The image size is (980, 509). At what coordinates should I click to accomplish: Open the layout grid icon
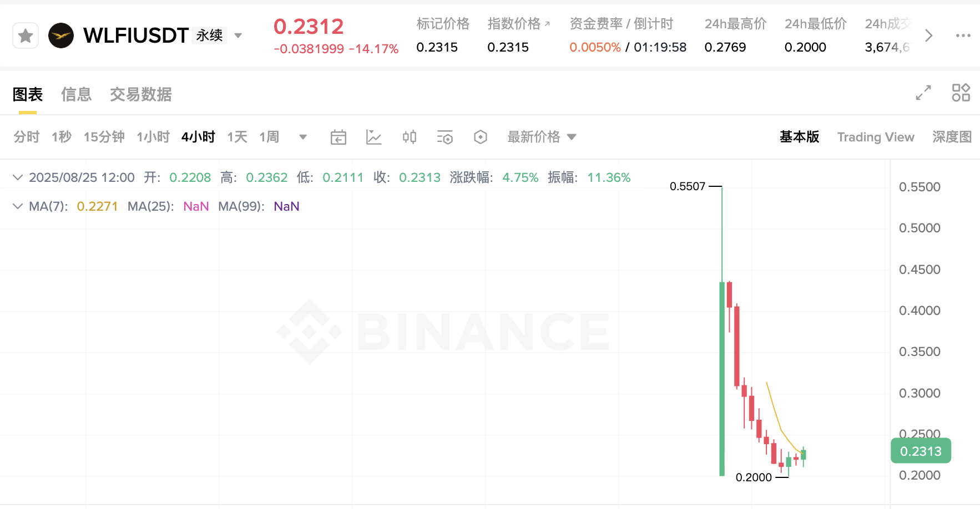(961, 93)
